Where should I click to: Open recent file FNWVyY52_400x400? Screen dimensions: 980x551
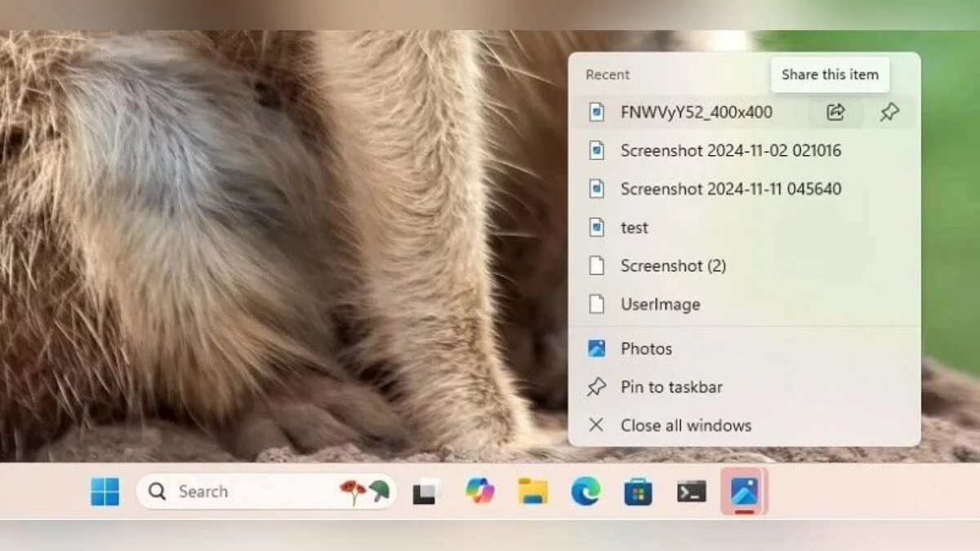click(696, 113)
